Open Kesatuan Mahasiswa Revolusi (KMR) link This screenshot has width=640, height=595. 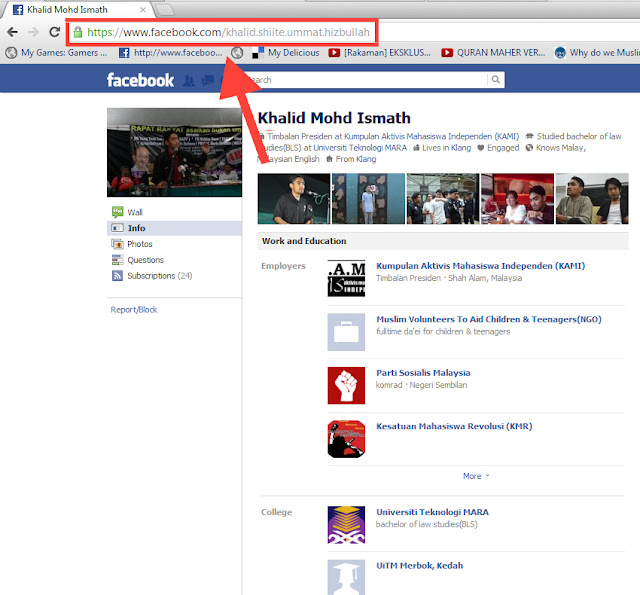(454, 426)
